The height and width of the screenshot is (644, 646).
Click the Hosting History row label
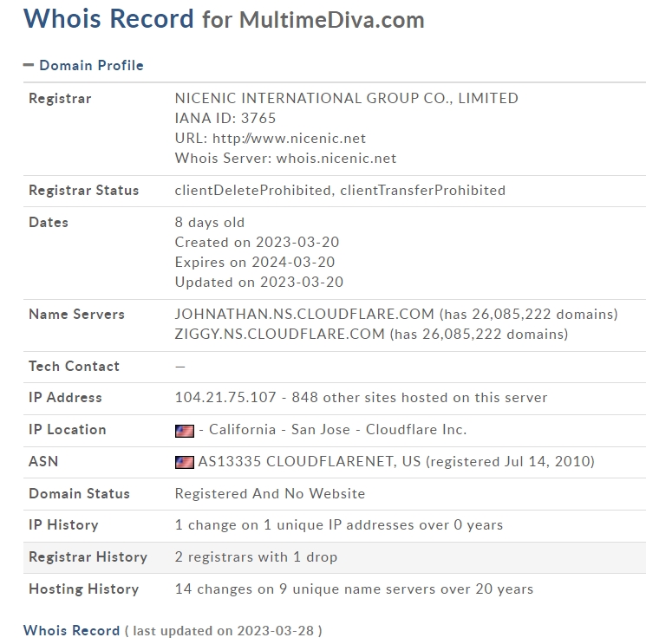click(x=83, y=589)
